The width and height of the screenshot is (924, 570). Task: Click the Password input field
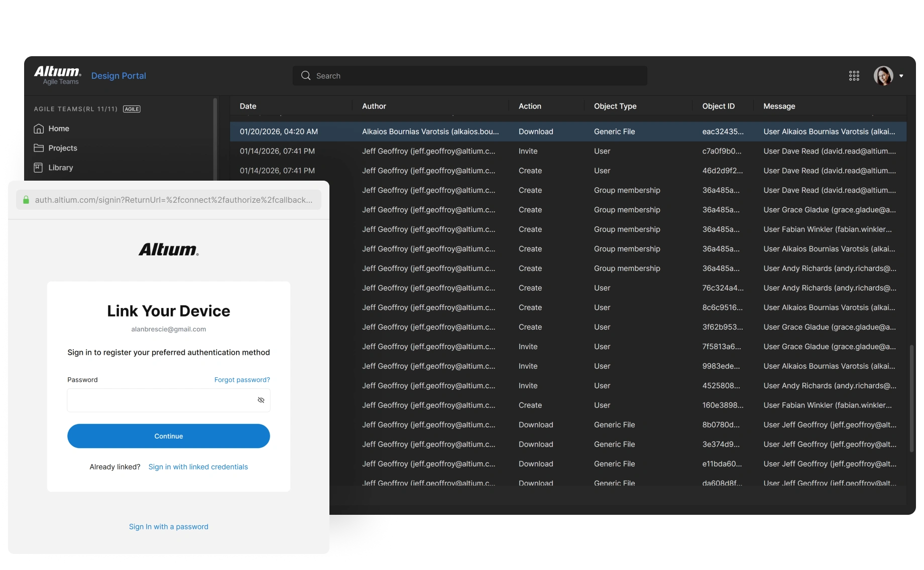(x=161, y=400)
